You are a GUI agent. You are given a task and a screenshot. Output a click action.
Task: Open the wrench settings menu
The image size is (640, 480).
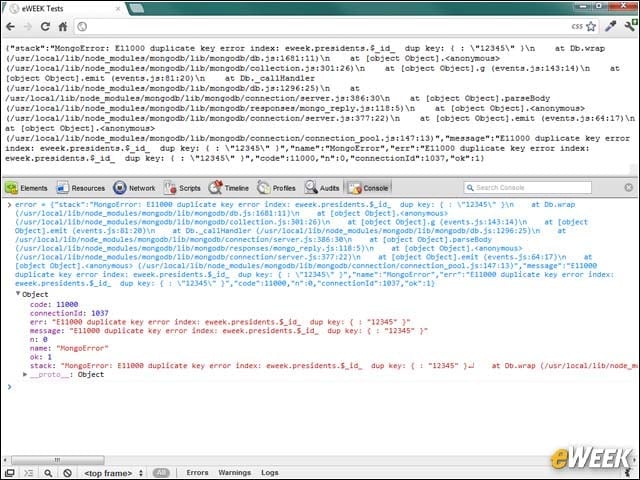(630, 26)
